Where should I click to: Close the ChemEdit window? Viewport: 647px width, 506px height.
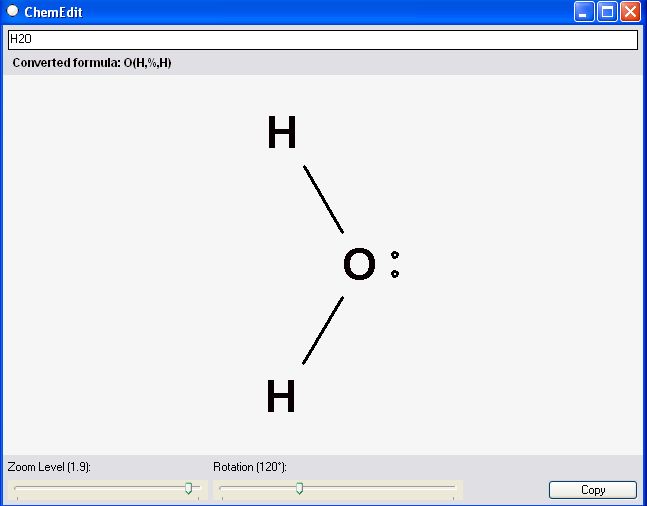630,12
